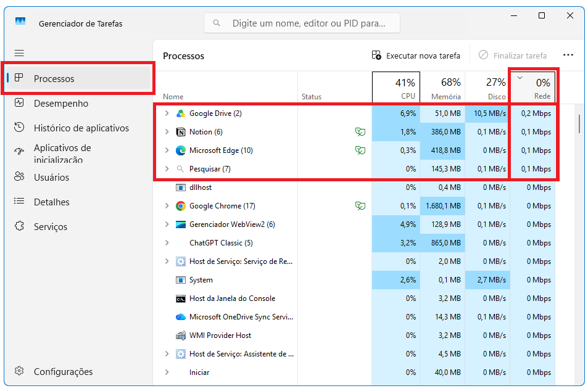Image resolution: width=588 pixels, height=391 pixels.
Task: Select the 418,8 MB memory cell of Edge
Action: [442, 150]
